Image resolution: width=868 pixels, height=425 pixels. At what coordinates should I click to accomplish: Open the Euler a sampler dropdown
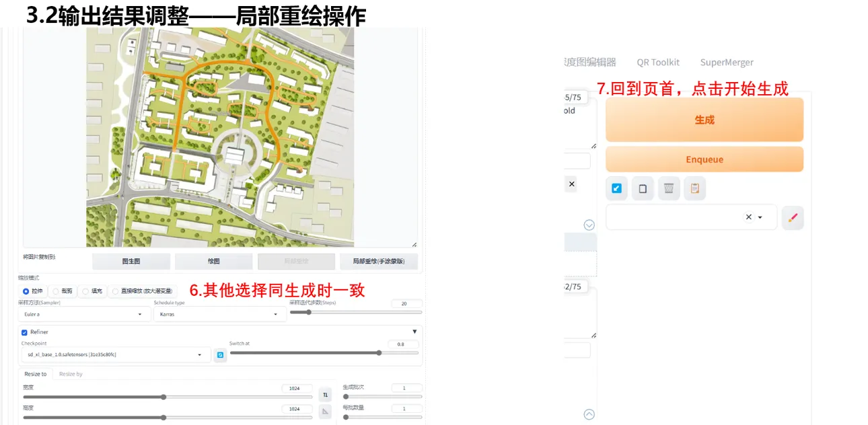pyautogui.click(x=84, y=314)
